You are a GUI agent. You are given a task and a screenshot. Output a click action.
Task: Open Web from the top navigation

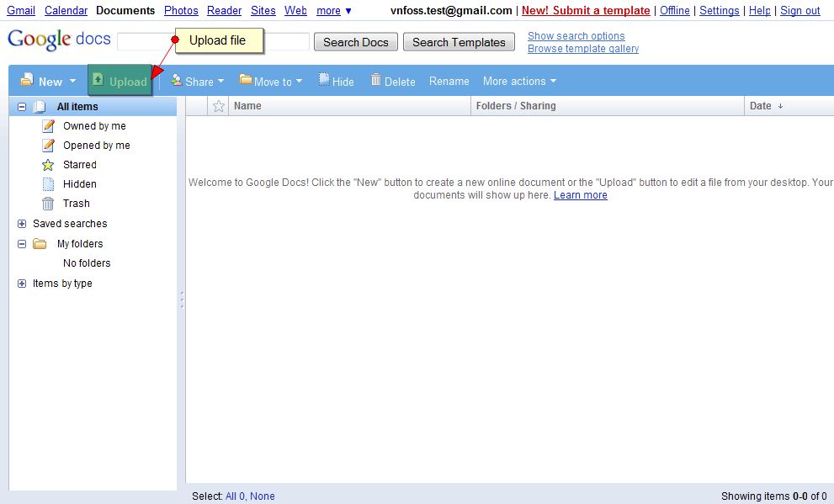[x=295, y=11]
